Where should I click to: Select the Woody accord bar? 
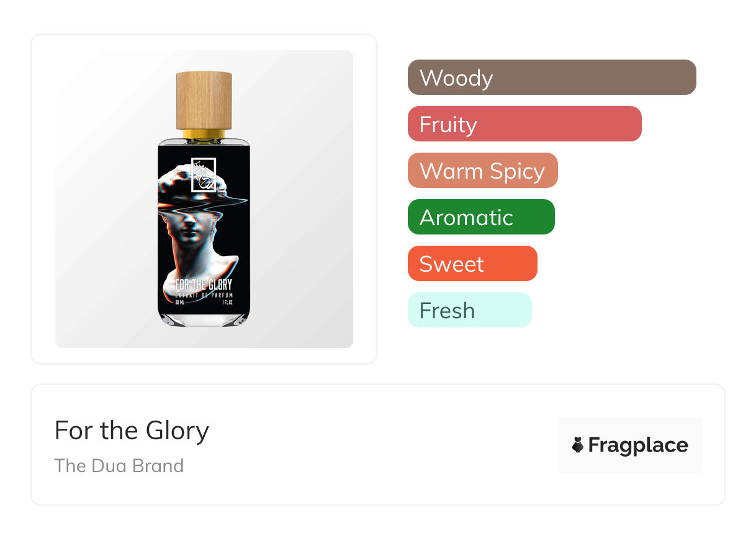point(552,78)
